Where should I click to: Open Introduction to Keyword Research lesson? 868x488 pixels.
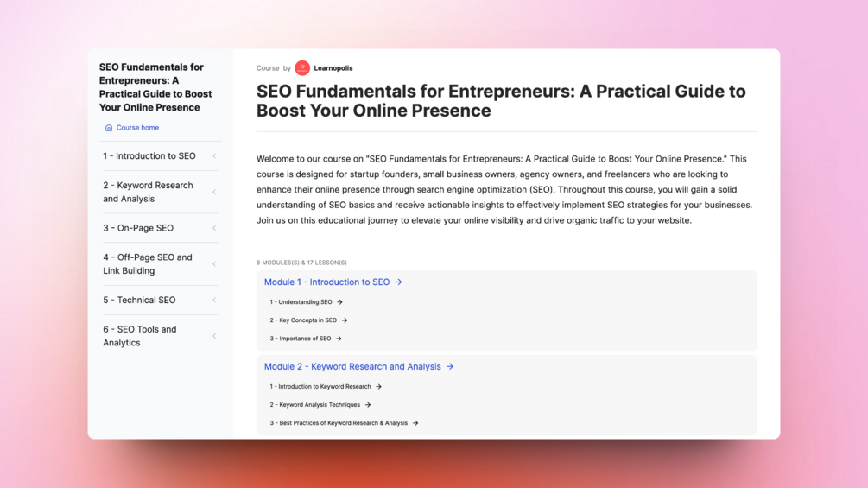(x=320, y=387)
